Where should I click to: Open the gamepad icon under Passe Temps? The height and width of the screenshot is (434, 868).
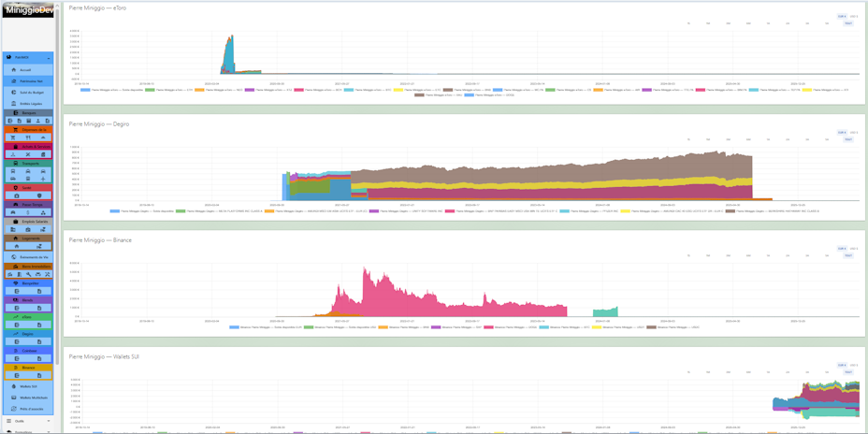pyautogui.click(x=13, y=212)
